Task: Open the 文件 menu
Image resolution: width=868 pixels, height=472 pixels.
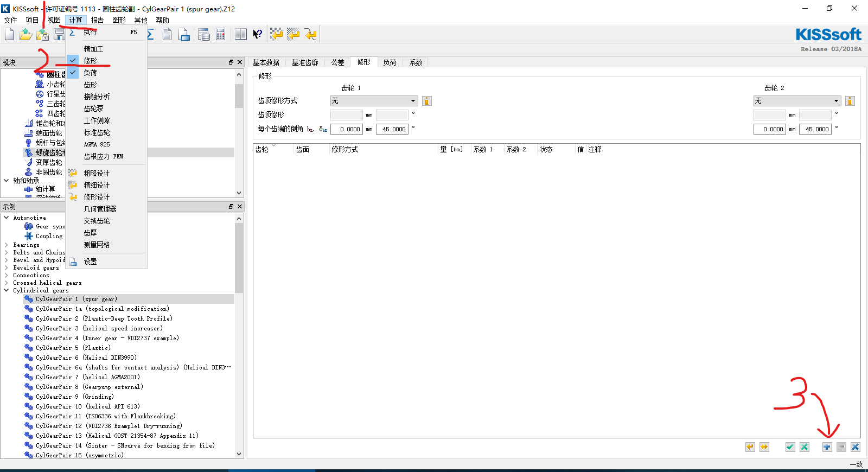Action: point(10,20)
